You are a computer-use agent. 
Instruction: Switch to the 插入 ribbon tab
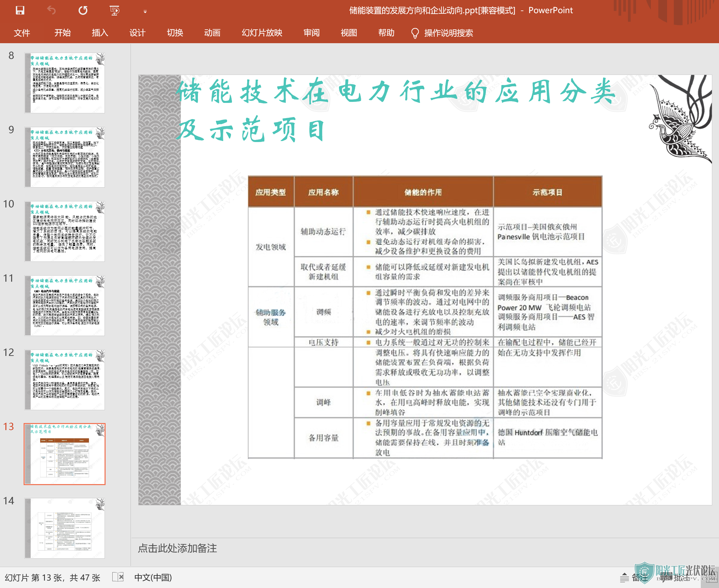(x=100, y=33)
